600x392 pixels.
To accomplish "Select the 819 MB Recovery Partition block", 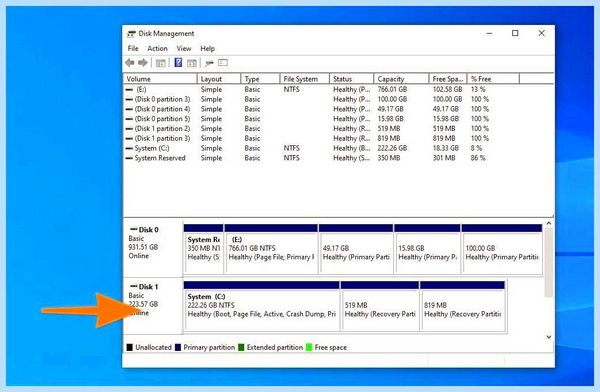I will click(462, 306).
